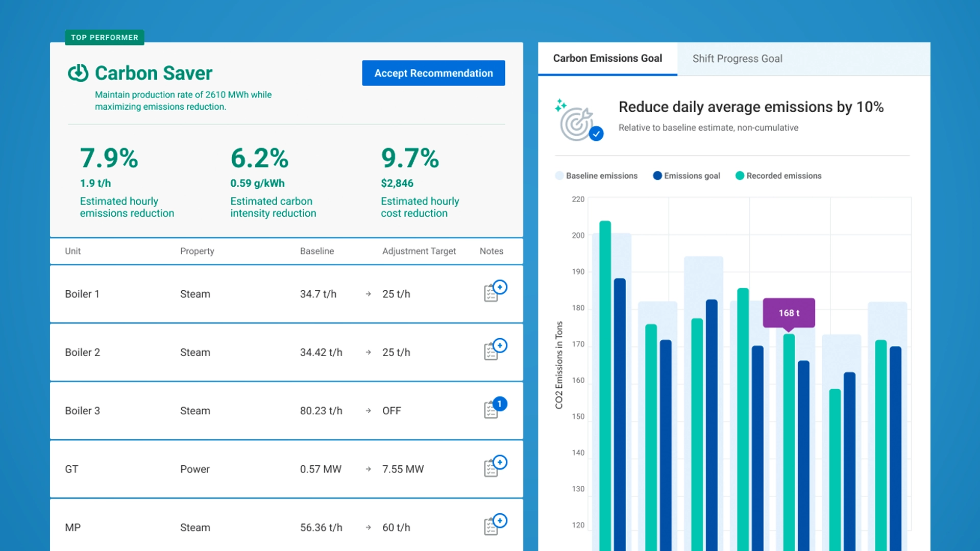The image size is (980, 551).
Task: Open the Boiler 3 note
Action: pos(495,408)
